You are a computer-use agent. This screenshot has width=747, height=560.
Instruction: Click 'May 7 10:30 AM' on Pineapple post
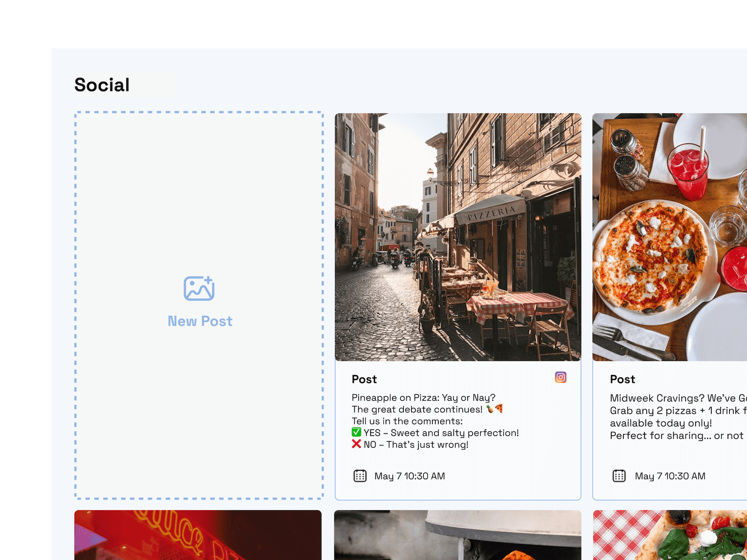pos(410,476)
